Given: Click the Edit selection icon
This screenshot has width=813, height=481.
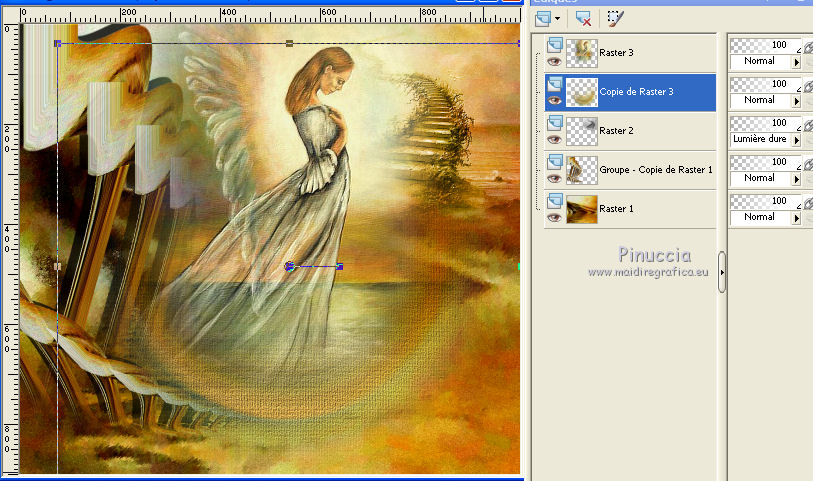Looking at the screenshot, I should [x=615, y=19].
